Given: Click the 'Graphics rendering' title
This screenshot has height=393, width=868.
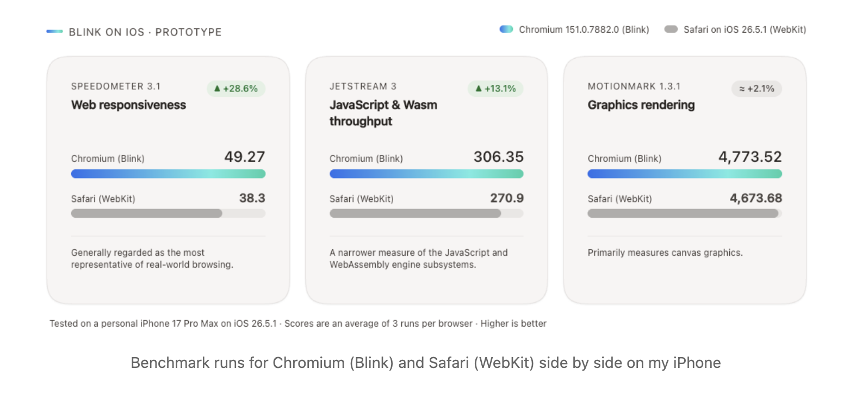Looking at the screenshot, I should [641, 105].
